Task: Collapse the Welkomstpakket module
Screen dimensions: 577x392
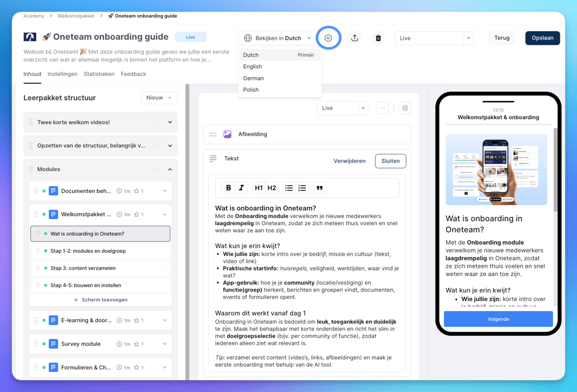Action: pyautogui.click(x=164, y=215)
